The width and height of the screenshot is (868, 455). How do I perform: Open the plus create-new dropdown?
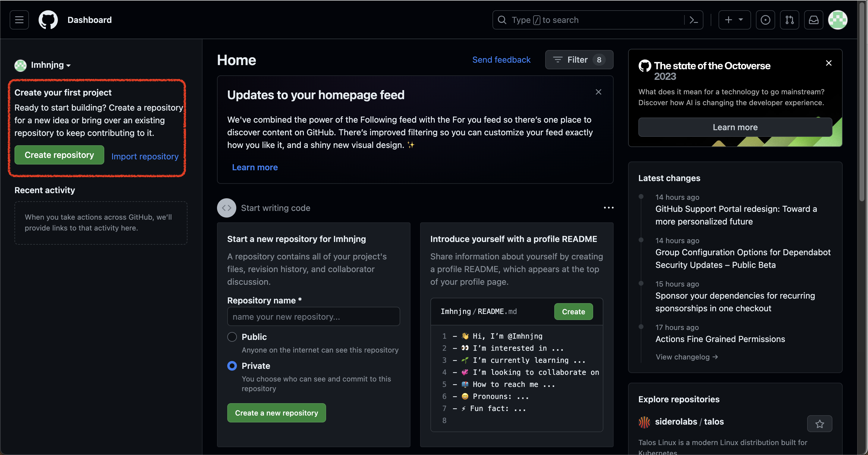click(x=734, y=20)
